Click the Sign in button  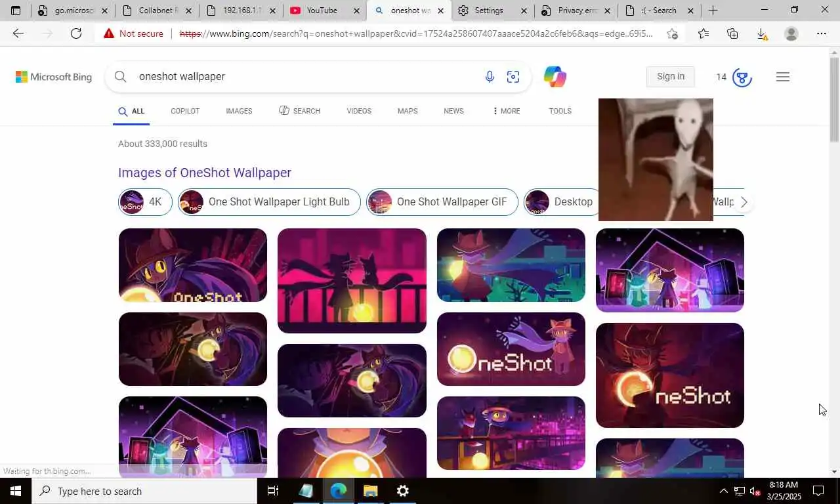pos(671,77)
